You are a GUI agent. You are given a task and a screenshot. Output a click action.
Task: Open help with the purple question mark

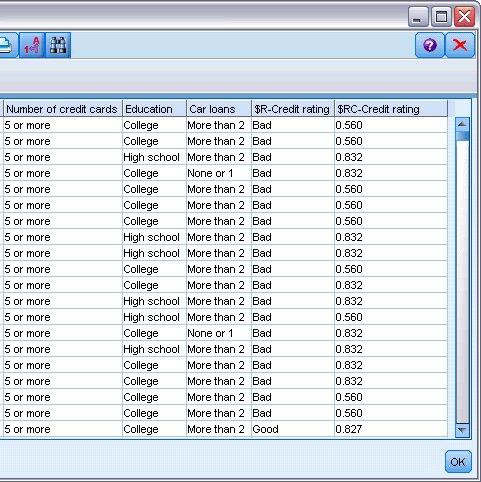(x=430, y=45)
